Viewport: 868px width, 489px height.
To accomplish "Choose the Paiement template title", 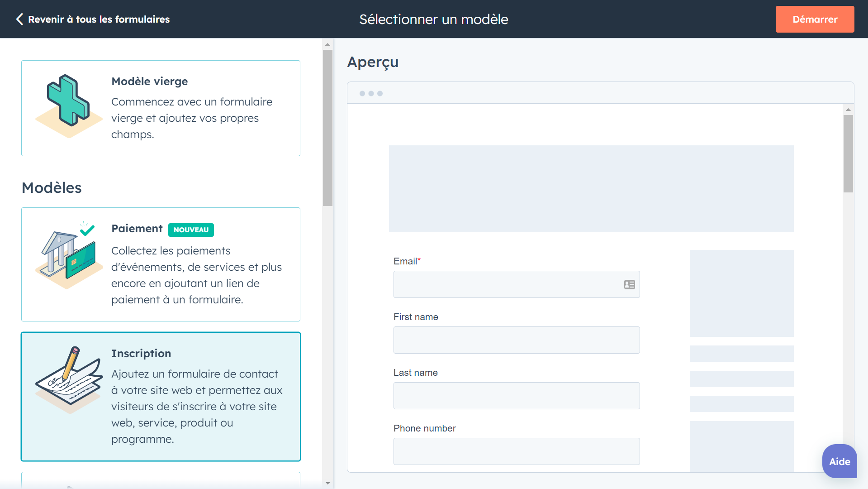I will pyautogui.click(x=137, y=229).
